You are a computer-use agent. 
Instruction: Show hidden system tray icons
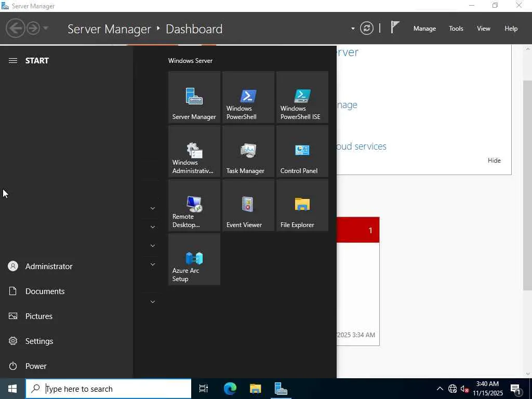tap(440, 389)
